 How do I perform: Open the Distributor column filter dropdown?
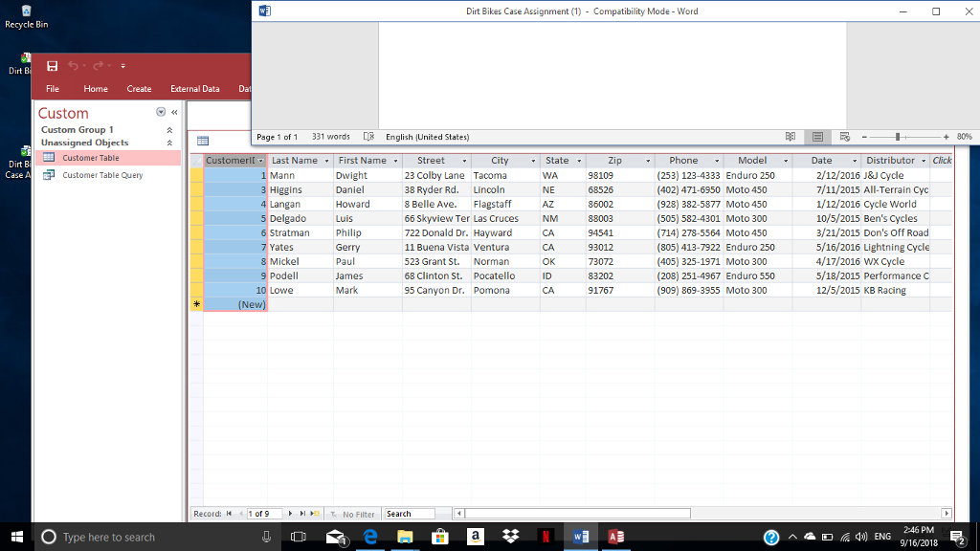(924, 161)
